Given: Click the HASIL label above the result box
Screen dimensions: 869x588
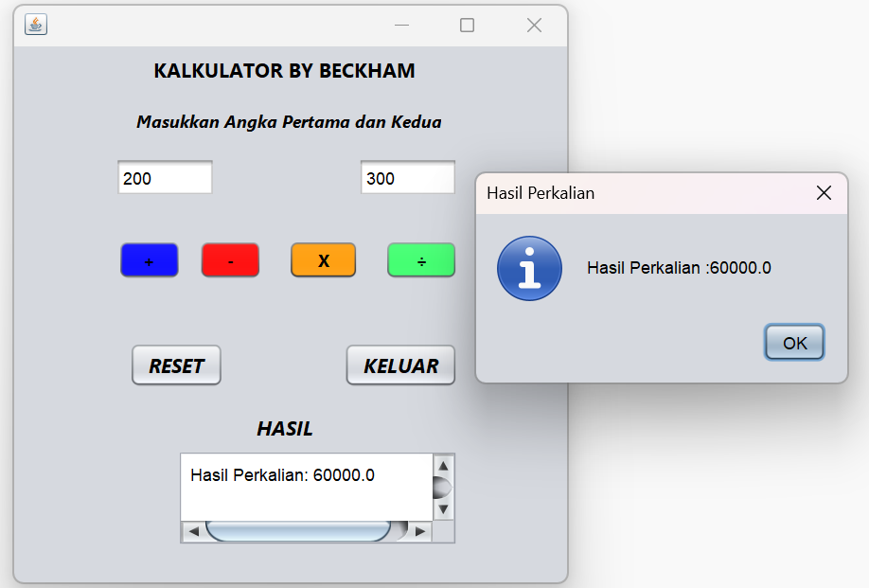Looking at the screenshot, I should (x=285, y=428).
